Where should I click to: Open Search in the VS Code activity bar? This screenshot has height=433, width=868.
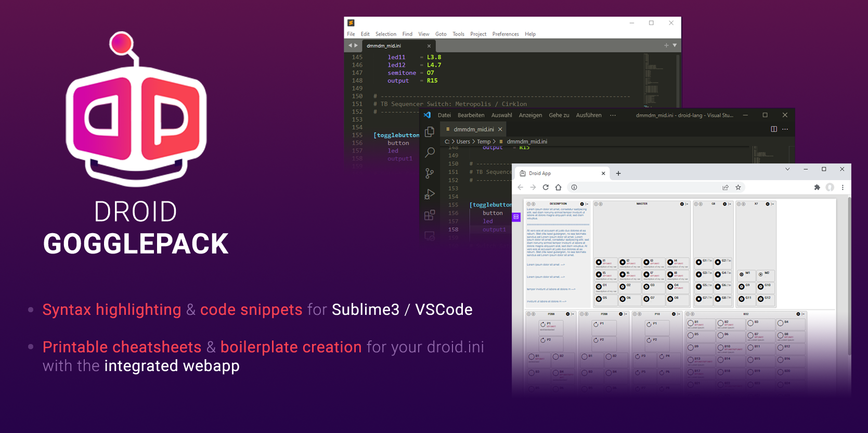430,152
